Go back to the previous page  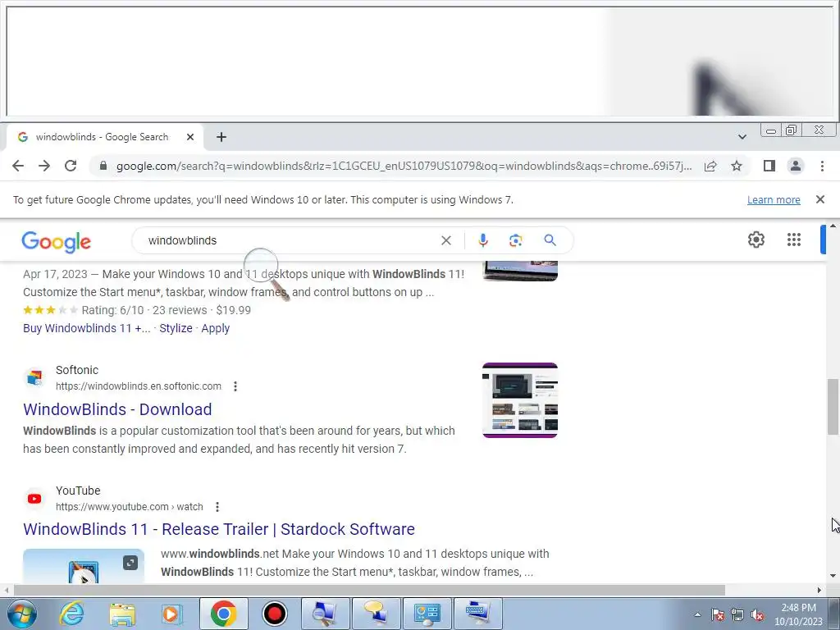(x=18, y=166)
